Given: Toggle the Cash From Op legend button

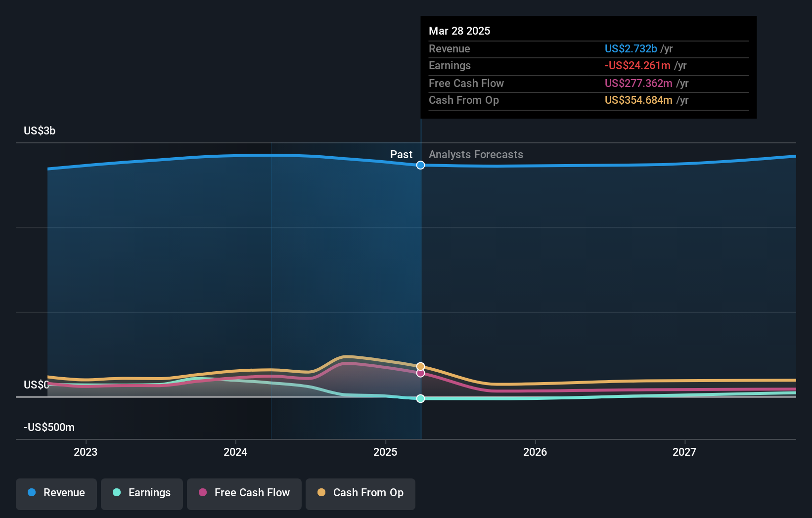Looking at the screenshot, I should (361, 494).
